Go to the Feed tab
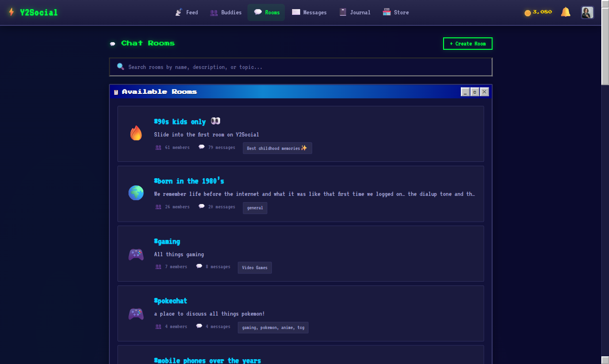609x364 pixels. [x=187, y=12]
